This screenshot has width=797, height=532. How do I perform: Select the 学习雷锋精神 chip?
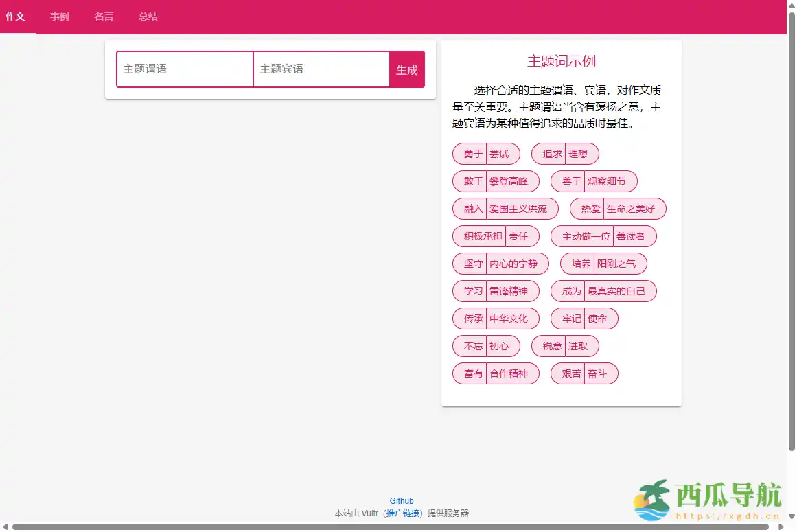tap(495, 290)
